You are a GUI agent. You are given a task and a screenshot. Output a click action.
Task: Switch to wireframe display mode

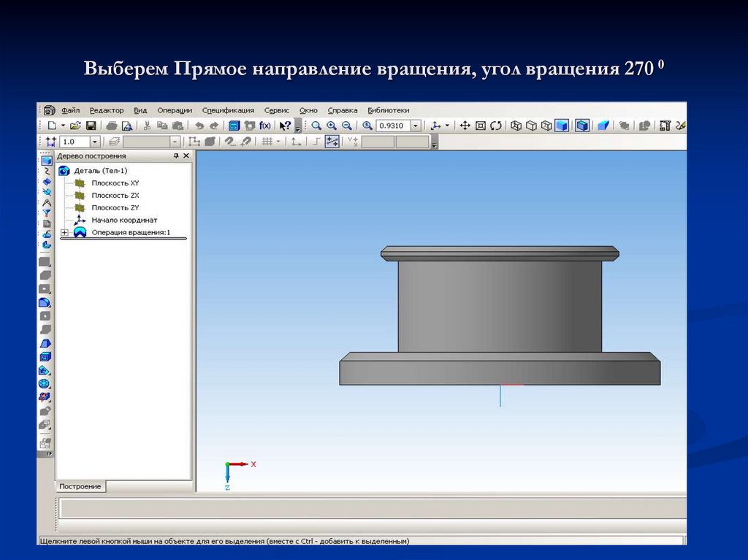(x=516, y=126)
